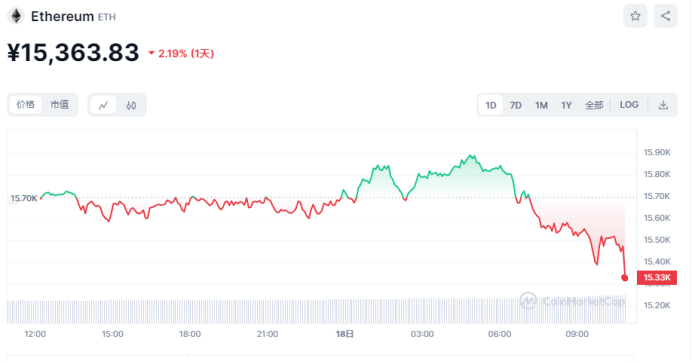Click the Ethereum title text
692x362 pixels.
click(62, 16)
